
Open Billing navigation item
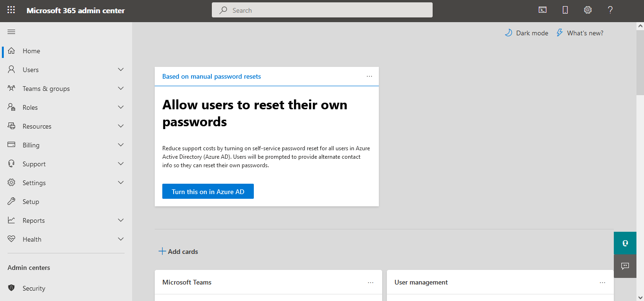pyautogui.click(x=66, y=145)
